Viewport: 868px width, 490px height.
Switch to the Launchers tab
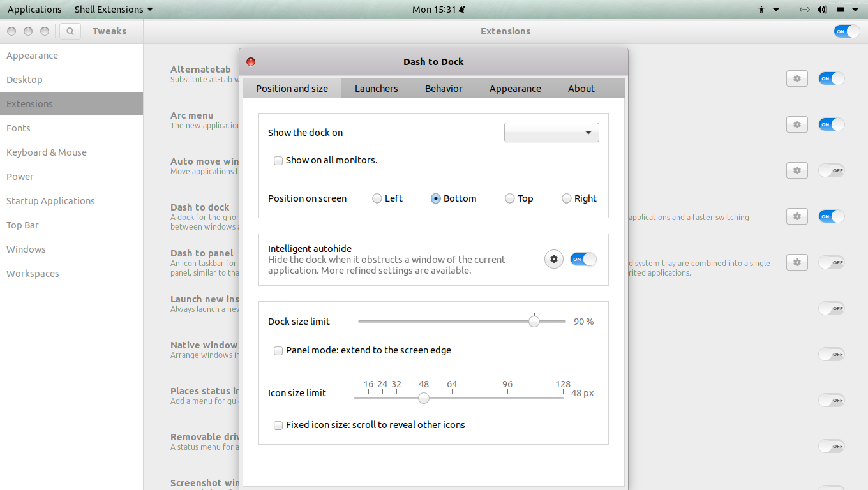pyautogui.click(x=377, y=89)
